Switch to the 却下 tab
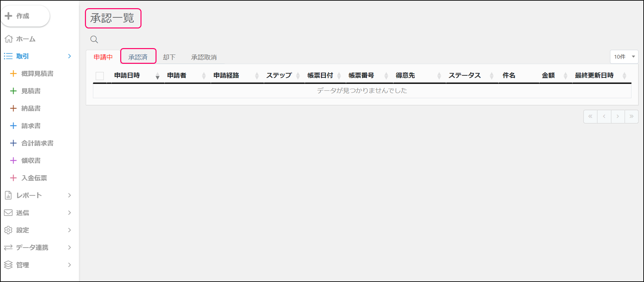Image resolution: width=644 pixels, height=282 pixels. click(169, 57)
